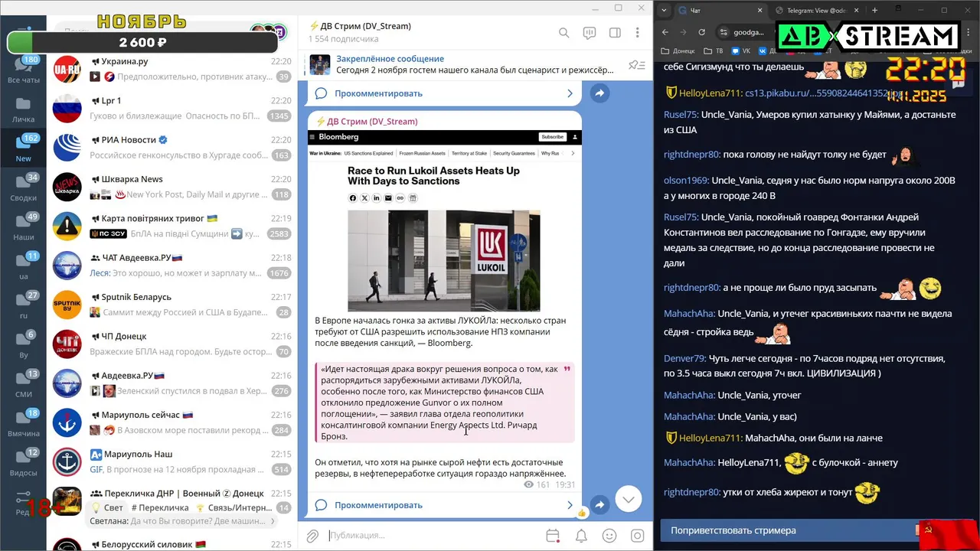Open the 'Lpr 1' chat
Screen dimensions: 980x551
click(172, 108)
